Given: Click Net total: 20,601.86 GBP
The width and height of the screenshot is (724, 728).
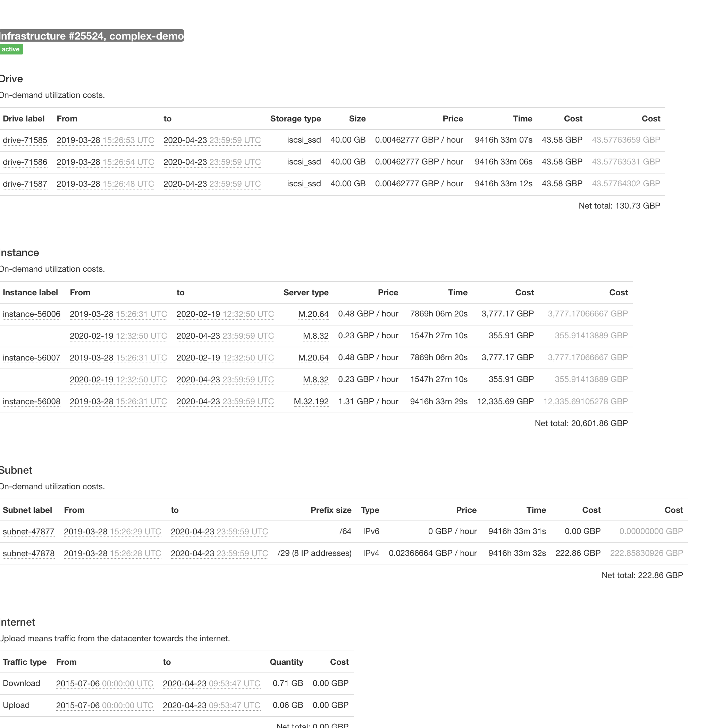Looking at the screenshot, I should coord(581,423).
